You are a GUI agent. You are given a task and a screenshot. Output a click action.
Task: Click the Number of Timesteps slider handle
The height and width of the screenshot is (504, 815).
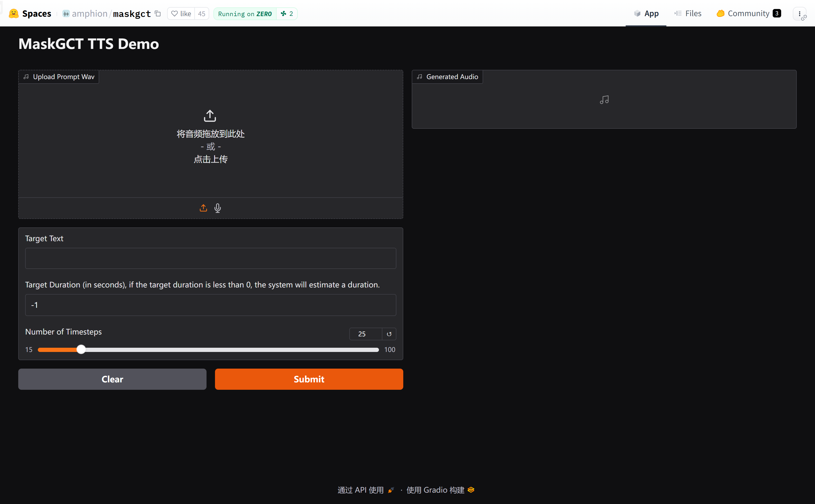coord(81,349)
